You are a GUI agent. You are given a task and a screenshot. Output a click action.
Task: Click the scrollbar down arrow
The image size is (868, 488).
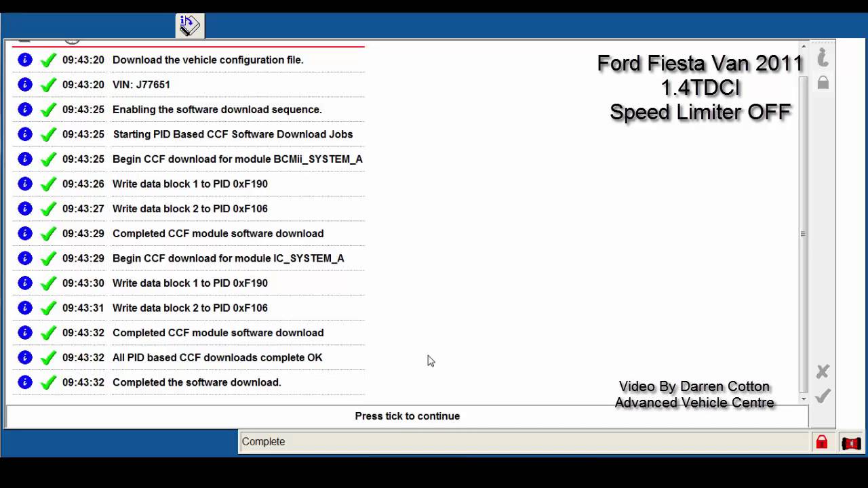pos(804,399)
